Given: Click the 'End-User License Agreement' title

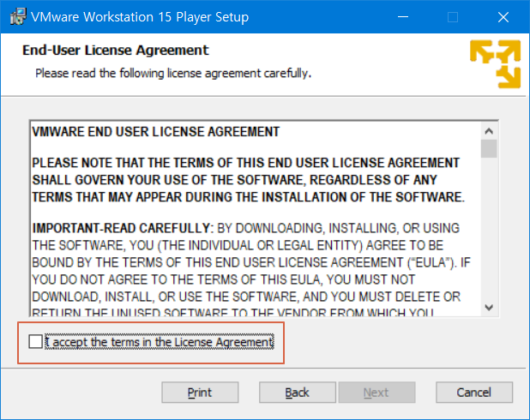Looking at the screenshot, I should pos(116,51).
